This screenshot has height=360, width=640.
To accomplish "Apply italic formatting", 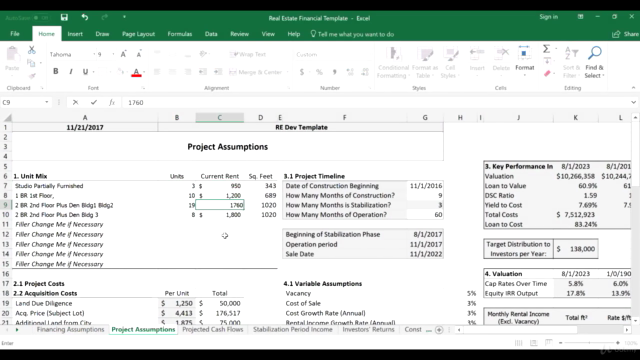I will coord(71,71).
